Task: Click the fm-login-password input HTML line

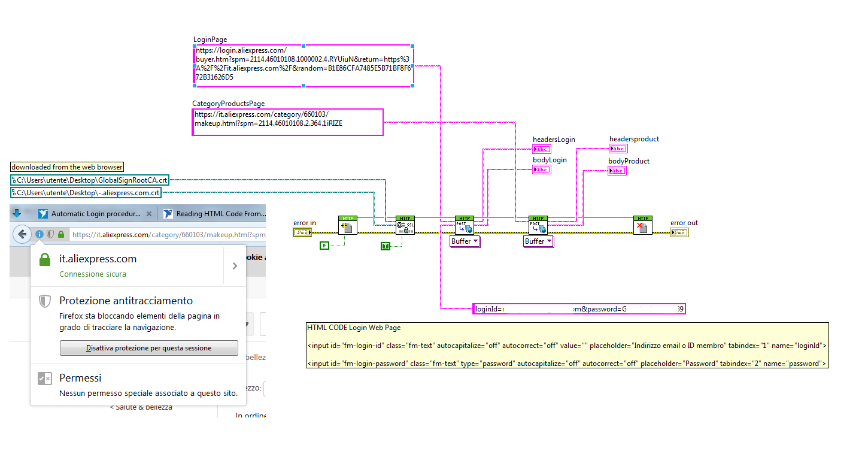Action: point(566,364)
